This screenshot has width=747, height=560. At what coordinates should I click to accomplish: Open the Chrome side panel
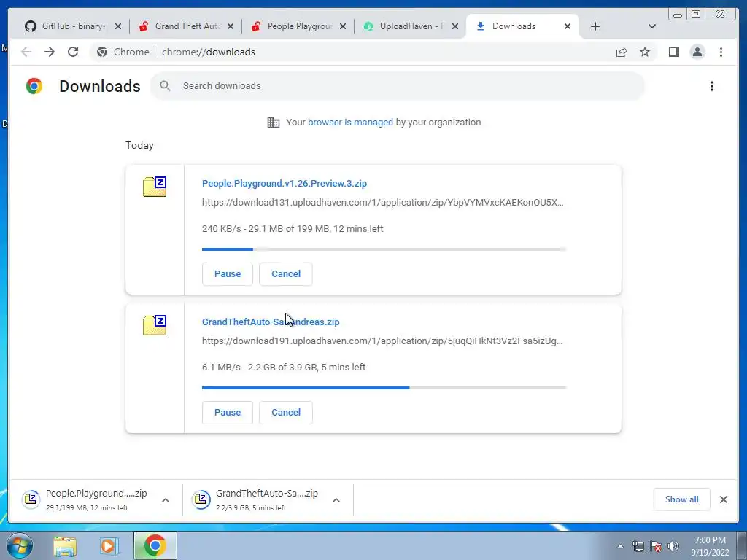[x=673, y=52]
